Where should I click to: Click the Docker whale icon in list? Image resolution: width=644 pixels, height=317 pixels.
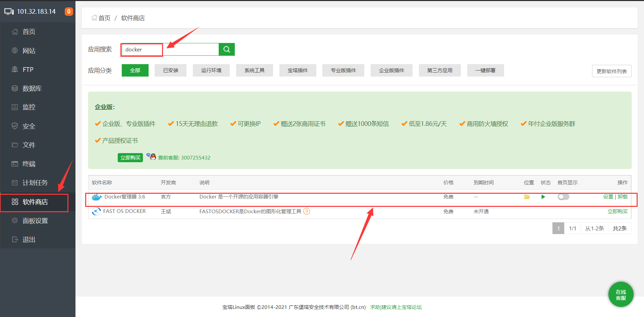[97, 197]
